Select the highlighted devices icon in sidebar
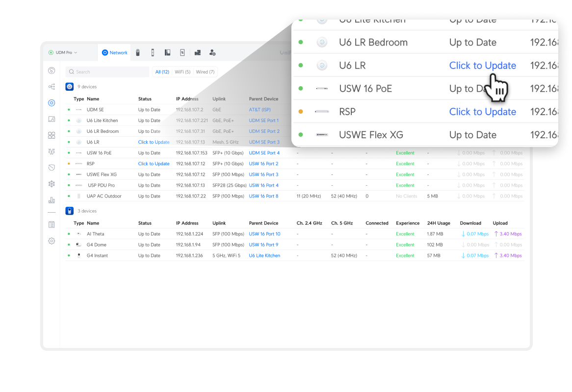This screenshot has height=392, width=572. coord(52,103)
